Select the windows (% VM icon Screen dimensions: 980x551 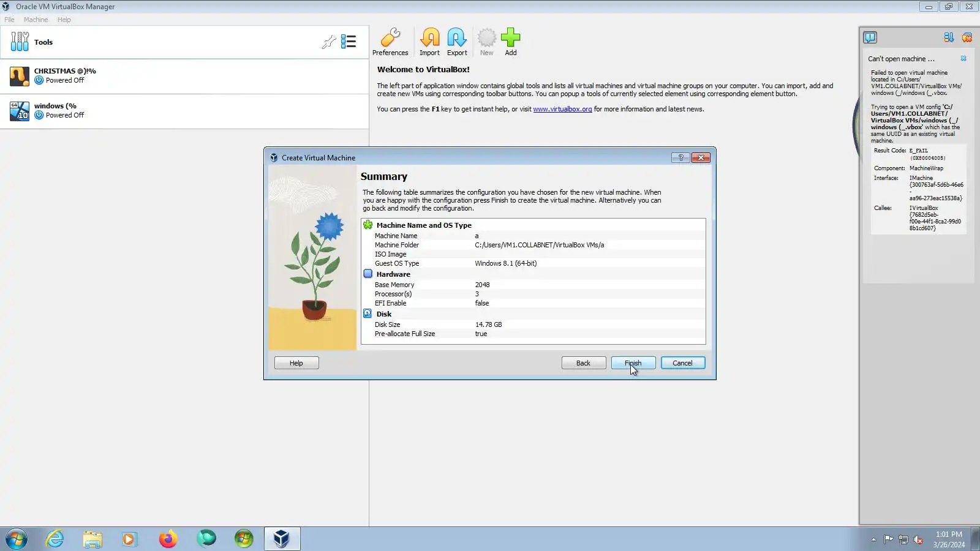20,111
